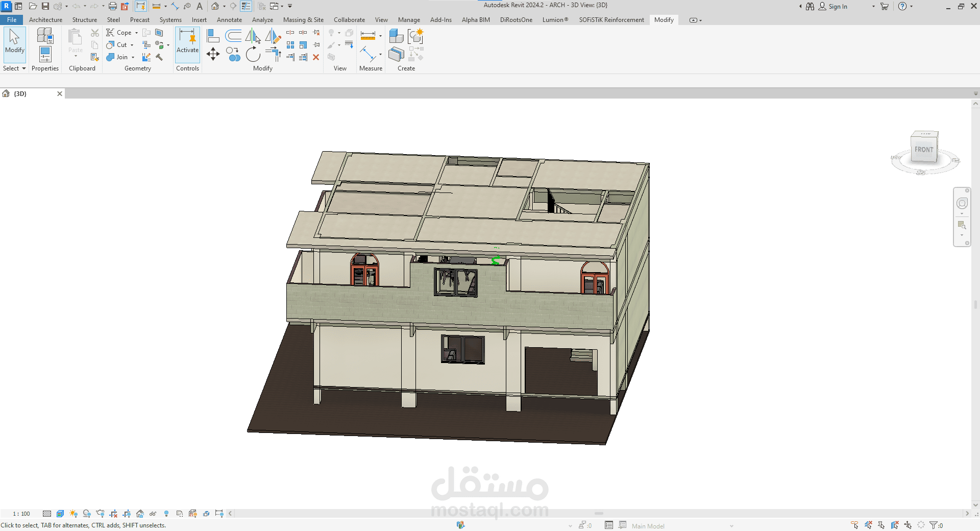This screenshot has height=531, width=980.
Task: Toggle Show Crop Region icon
Action: click(127, 514)
